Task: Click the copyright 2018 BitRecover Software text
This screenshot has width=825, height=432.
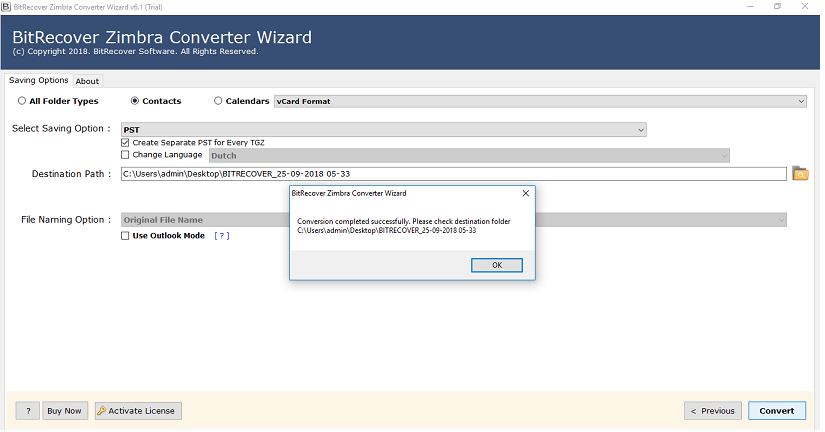Action: (x=135, y=52)
